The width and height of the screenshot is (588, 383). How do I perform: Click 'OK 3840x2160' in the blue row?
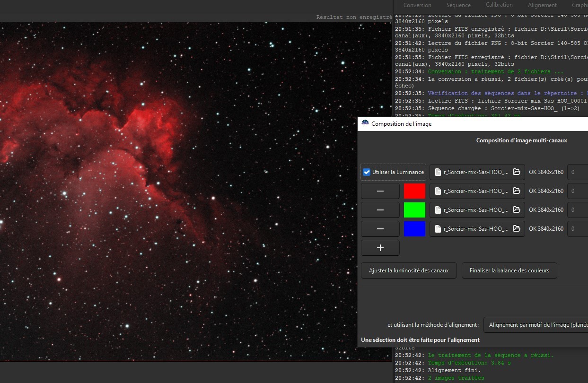pyautogui.click(x=546, y=229)
